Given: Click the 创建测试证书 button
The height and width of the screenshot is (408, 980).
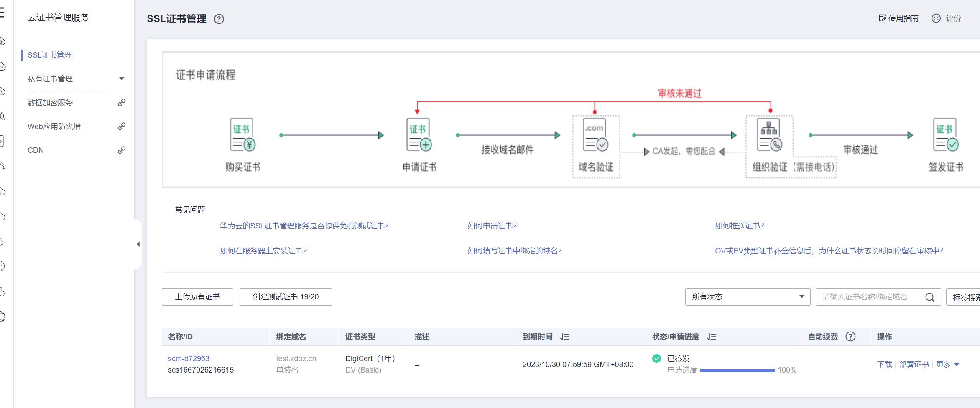Looking at the screenshot, I should (285, 296).
